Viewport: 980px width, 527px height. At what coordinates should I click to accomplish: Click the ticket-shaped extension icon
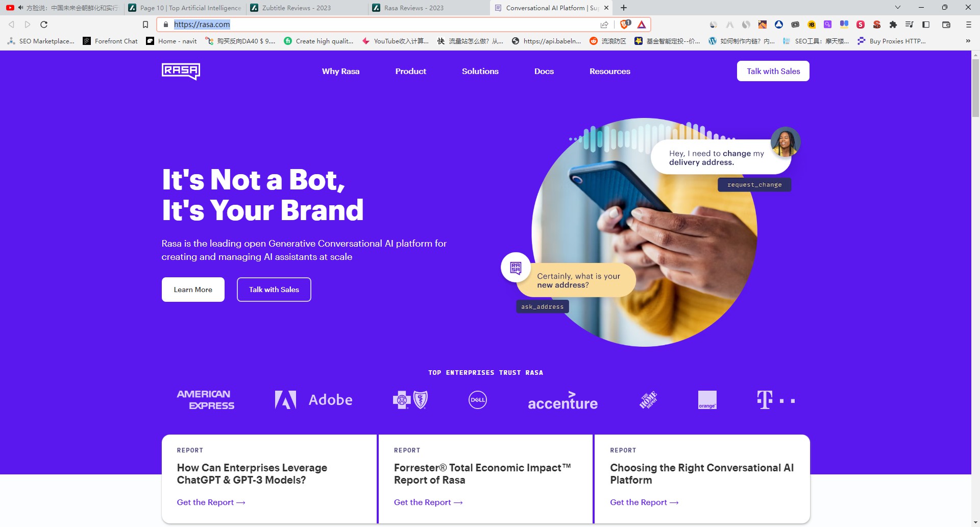pyautogui.click(x=795, y=25)
